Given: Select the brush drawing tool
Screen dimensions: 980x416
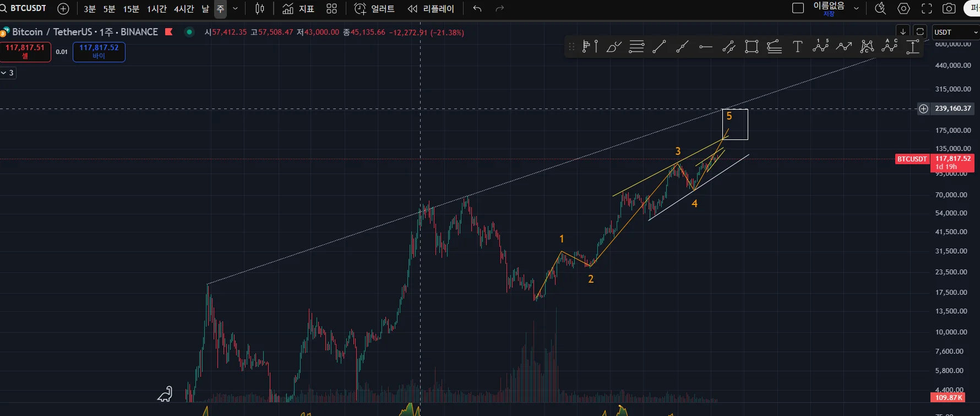Looking at the screenshot, I should pos(613,47).
